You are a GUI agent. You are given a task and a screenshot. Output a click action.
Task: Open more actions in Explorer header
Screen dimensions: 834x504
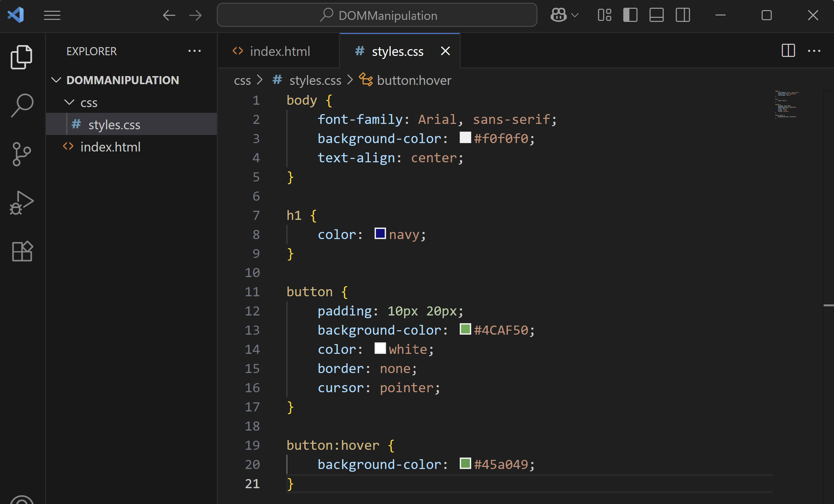194,51
